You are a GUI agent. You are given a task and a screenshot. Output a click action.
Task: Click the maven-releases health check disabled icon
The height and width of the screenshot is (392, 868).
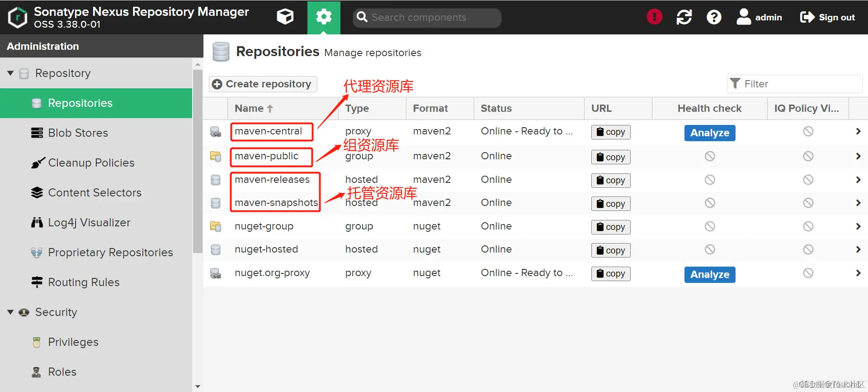(710, 180)
